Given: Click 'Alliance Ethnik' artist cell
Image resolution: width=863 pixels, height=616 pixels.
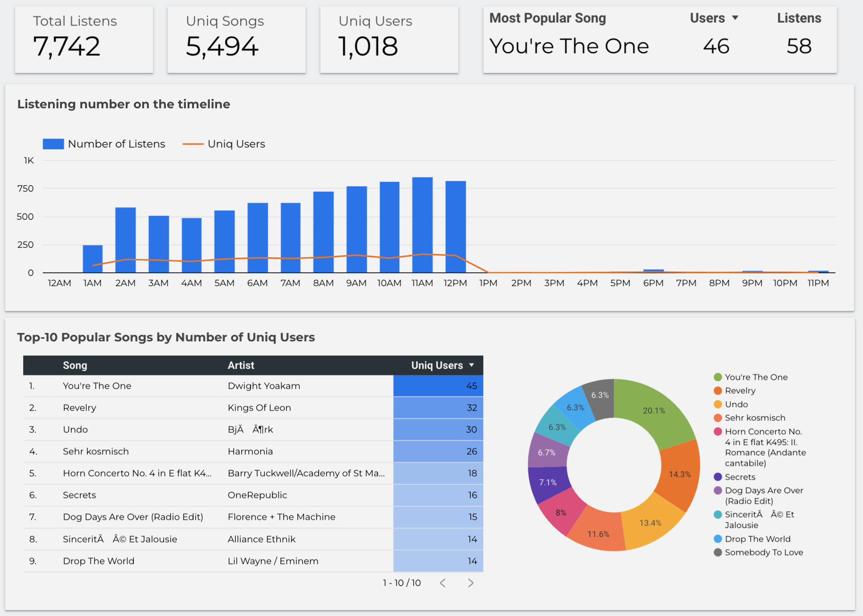Looking at the screenshot, I should (262, 539).
